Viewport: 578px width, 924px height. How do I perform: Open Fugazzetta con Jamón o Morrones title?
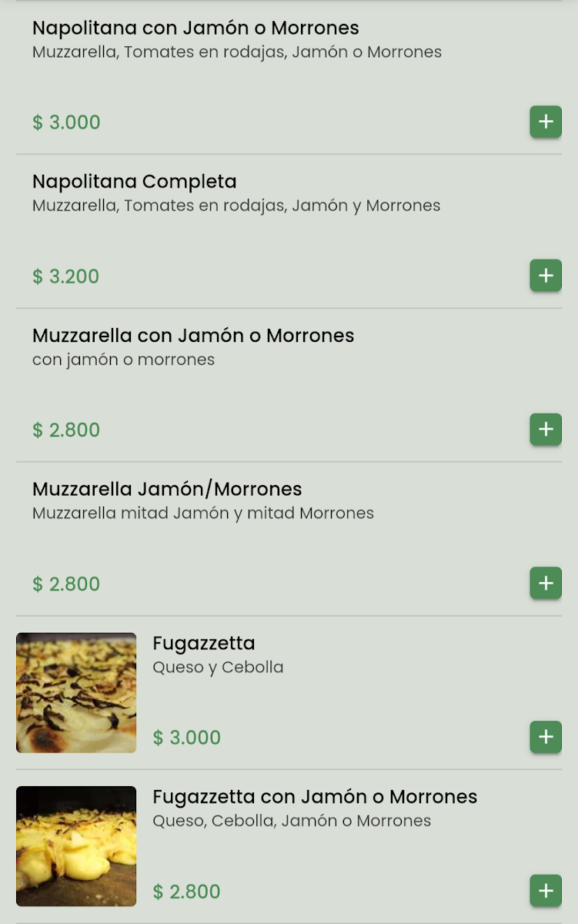[315, 796]
